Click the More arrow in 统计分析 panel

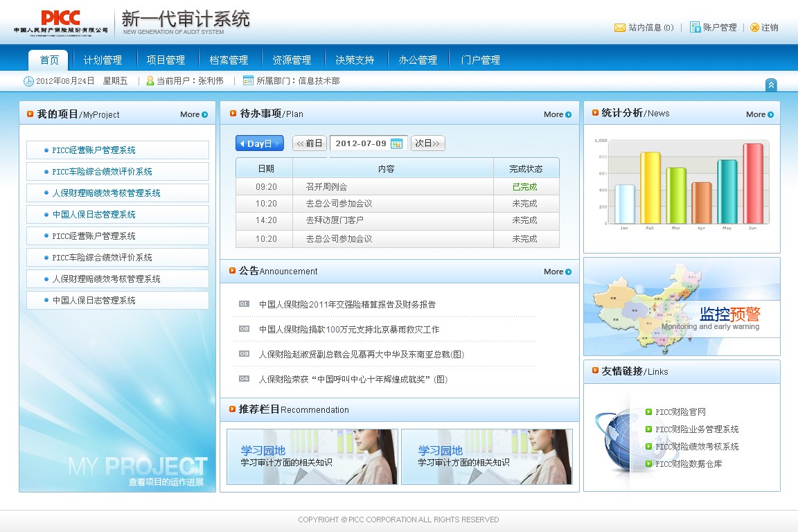pyautogui.click(x=770, y=114)
